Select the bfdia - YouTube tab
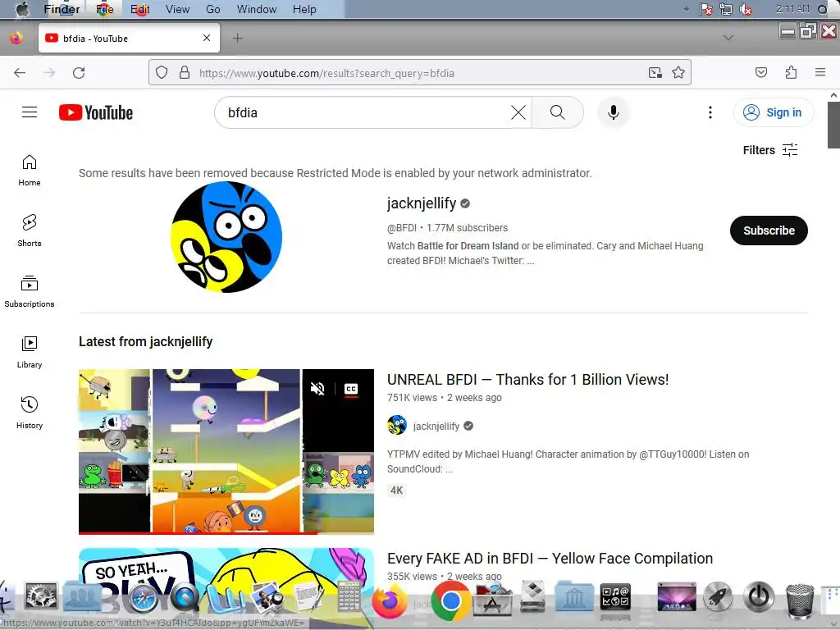 [129, 38]
